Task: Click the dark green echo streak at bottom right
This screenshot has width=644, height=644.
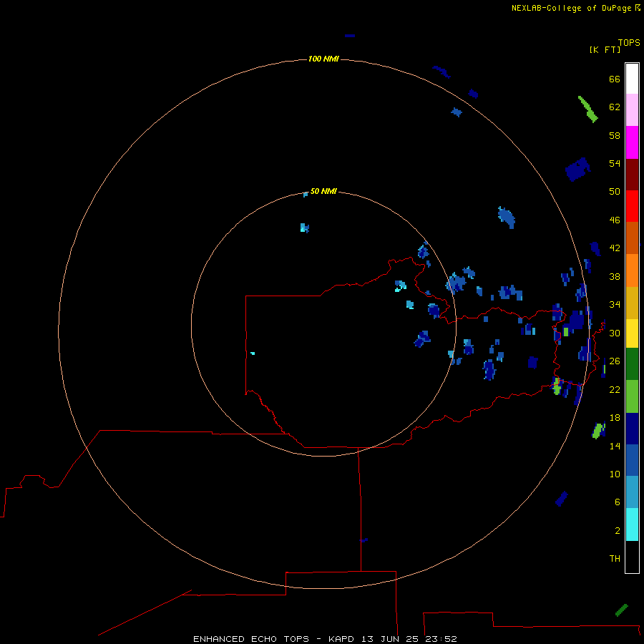Action: 621,610
